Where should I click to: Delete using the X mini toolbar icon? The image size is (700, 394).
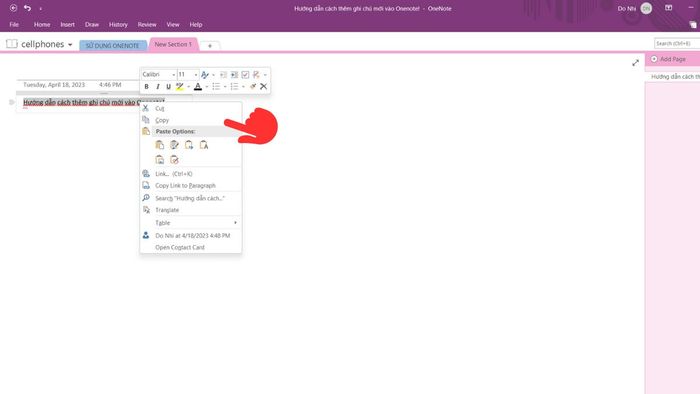click(263, 87)
